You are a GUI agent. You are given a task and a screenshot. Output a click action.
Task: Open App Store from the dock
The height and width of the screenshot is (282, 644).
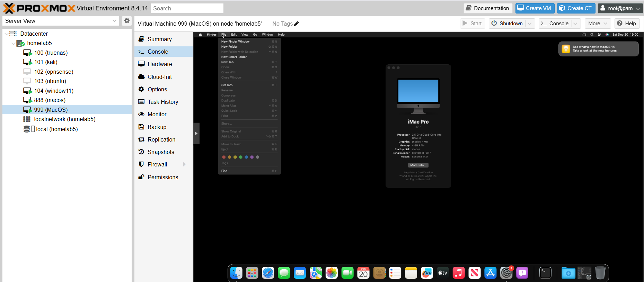click(x=491, y=273)
